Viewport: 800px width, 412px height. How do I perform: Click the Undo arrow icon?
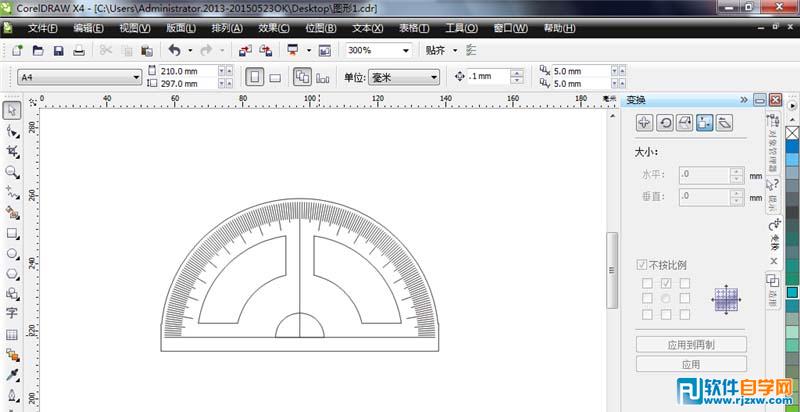coord(176,50)
